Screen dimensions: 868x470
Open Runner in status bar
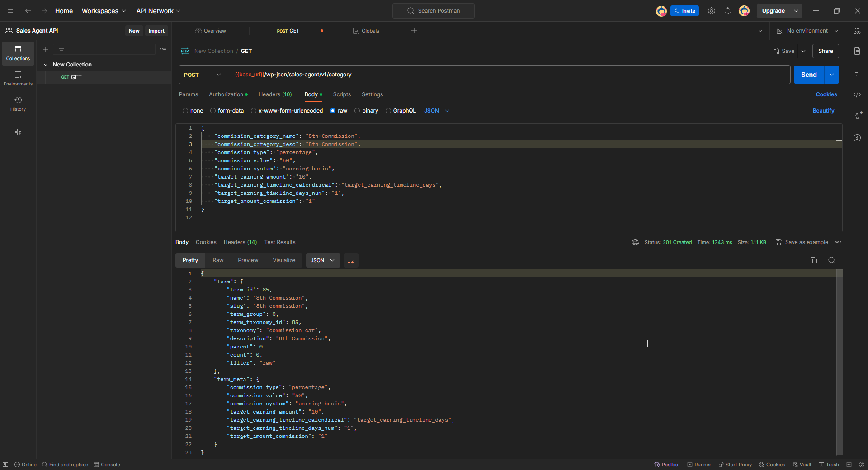pyautogui.click(x=699, y=465)
